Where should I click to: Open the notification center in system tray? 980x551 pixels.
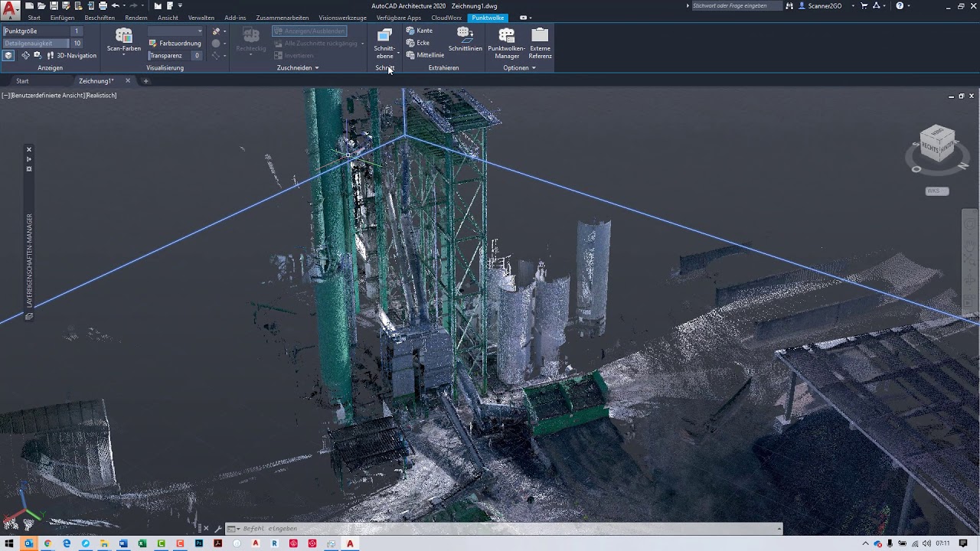[963, 543]
